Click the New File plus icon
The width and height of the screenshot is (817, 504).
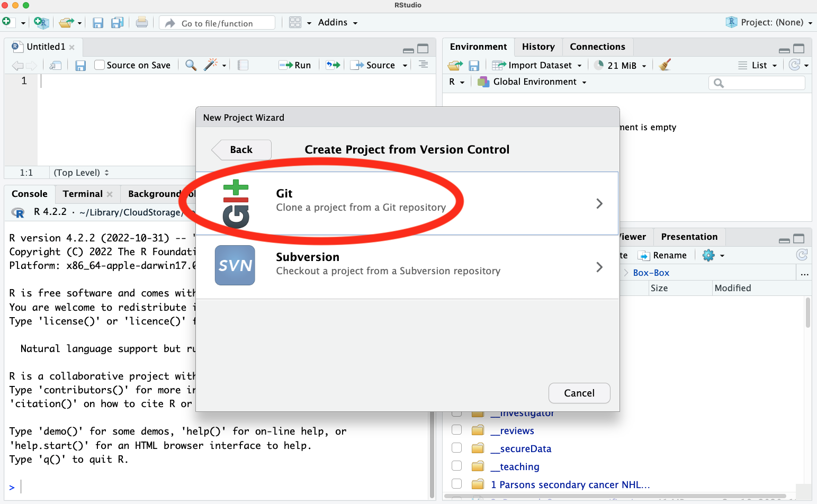coord(6,22)
